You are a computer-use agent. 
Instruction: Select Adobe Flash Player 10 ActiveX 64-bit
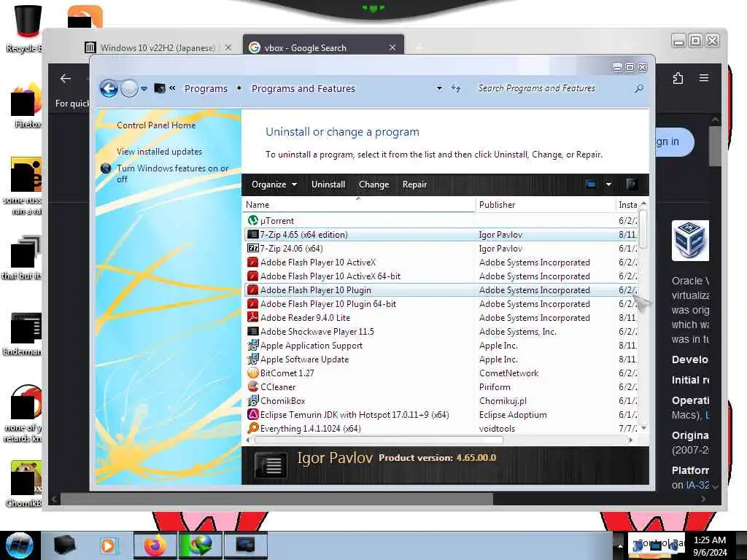pos(330,276)
